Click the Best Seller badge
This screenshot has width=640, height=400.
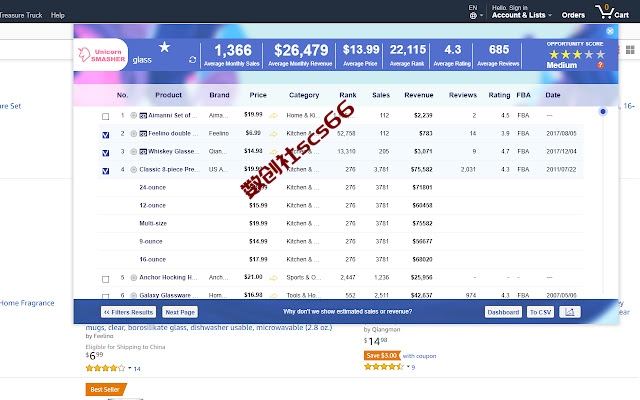(x=106, y=389)
